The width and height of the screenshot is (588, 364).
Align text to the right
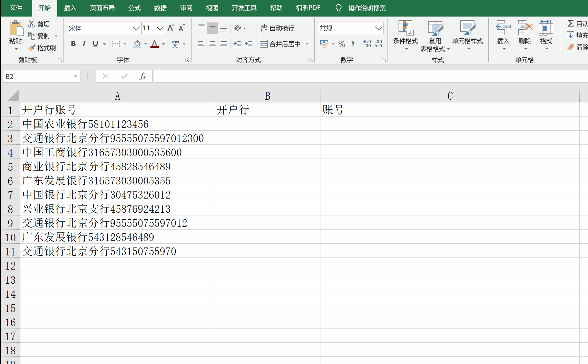(x=223, y=44)
